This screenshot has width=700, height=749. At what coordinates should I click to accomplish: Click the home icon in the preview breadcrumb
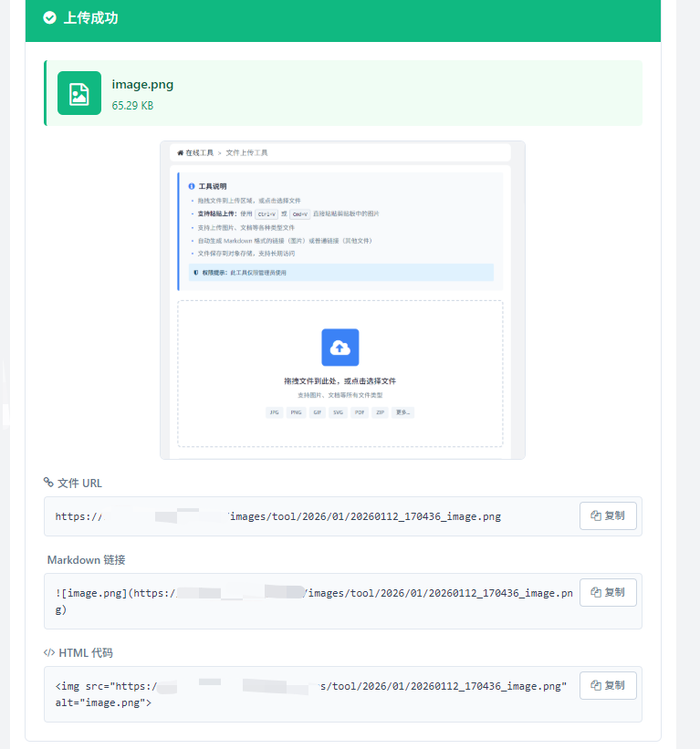tap(181, 152)
